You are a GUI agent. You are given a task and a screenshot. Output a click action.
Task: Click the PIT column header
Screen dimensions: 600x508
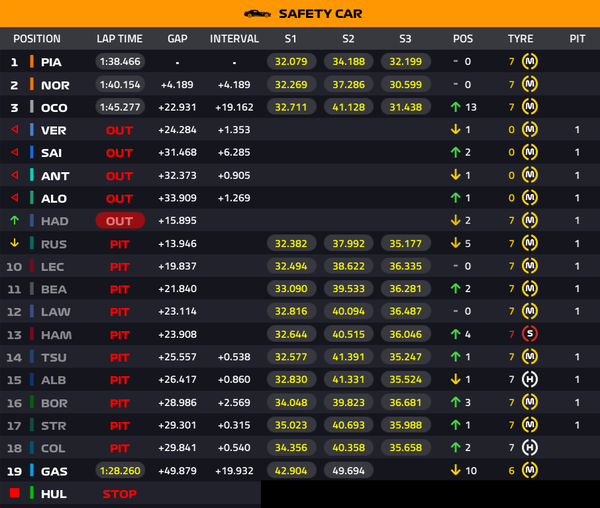click(577, 39)
